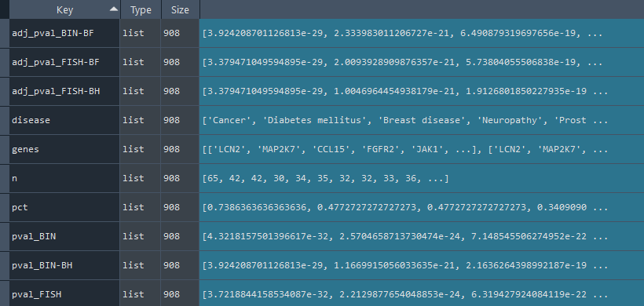The height and width of the screenshot is (306, 644).
Task: Select the genes key
Action: pyautogui.click(x=64, y=150)
